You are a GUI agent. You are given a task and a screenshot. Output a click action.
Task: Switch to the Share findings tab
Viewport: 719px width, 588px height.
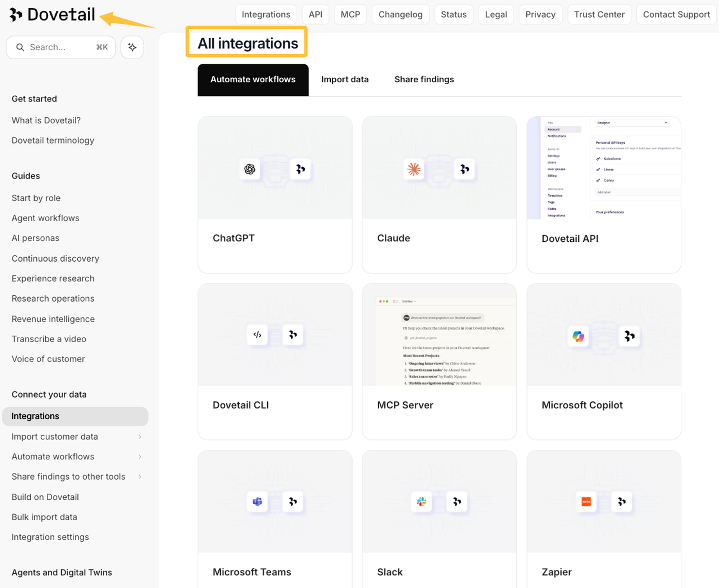pos(424,80)
